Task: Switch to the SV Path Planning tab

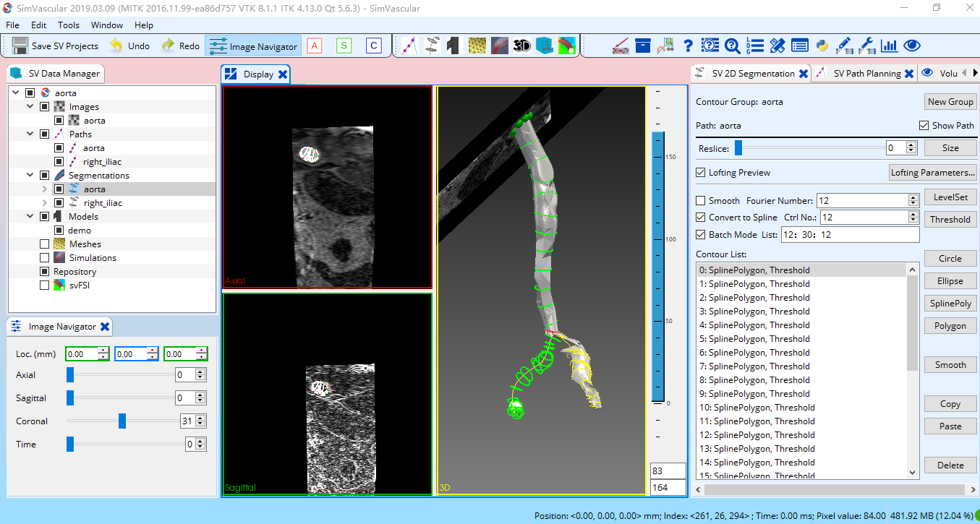Action: 865,74
